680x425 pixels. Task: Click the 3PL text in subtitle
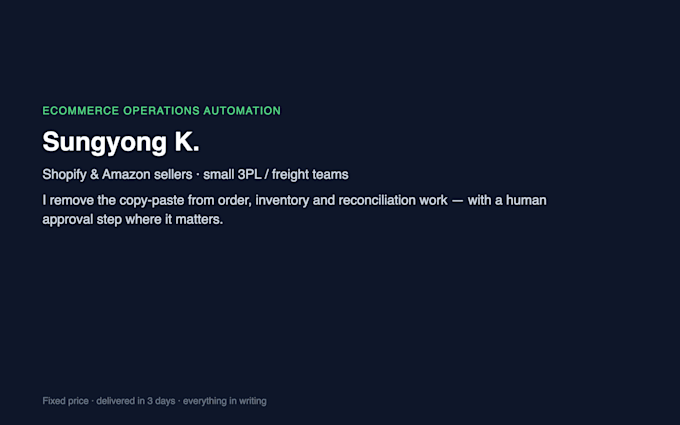[x=249, y=174]
